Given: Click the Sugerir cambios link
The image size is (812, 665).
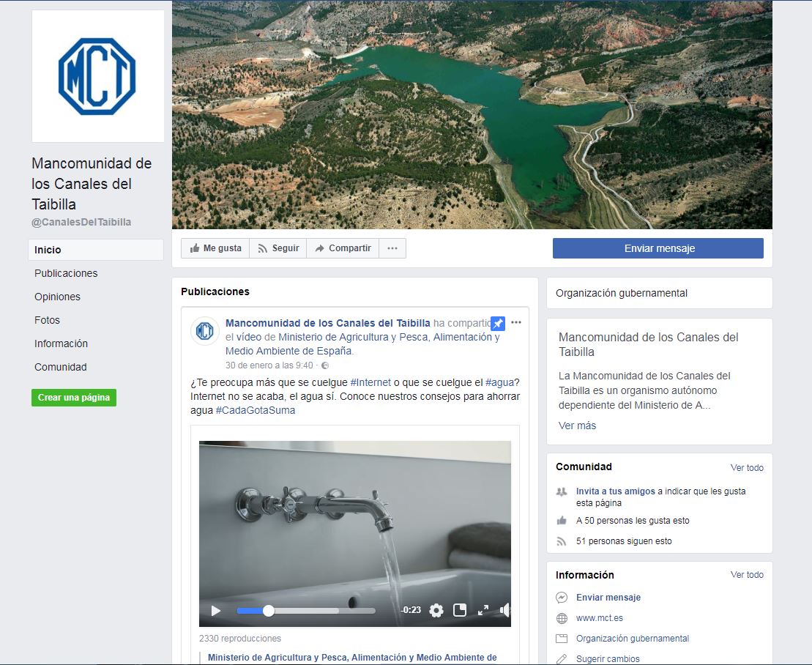Looking at the screenshot, I should pyautogui.click(x=608, y=659).
